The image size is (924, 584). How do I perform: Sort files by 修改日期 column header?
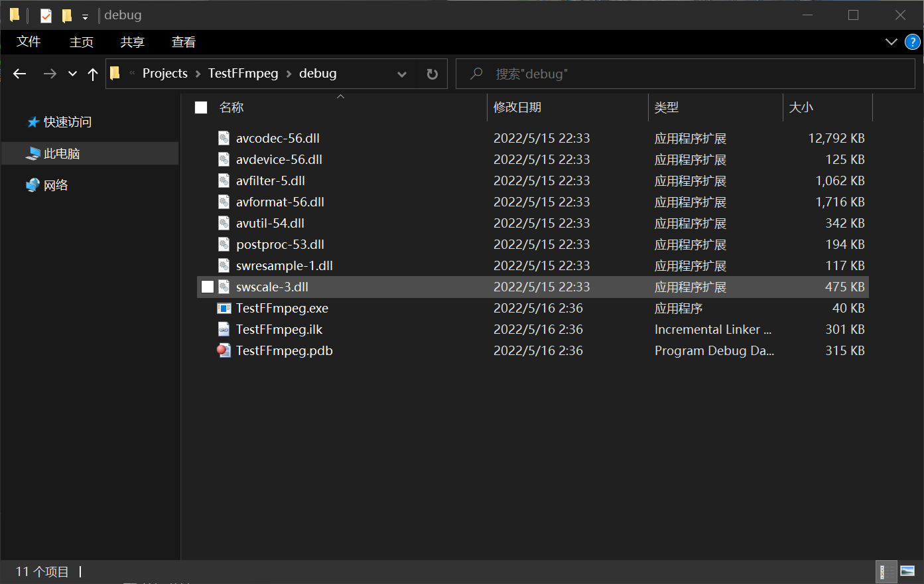tap(517, 108)
